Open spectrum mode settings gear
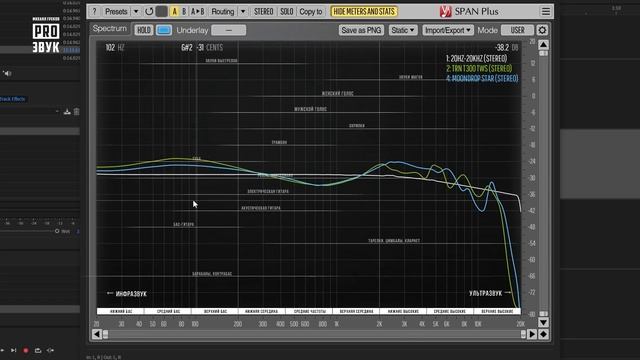 pyautogui.click(x=542, y=30)
